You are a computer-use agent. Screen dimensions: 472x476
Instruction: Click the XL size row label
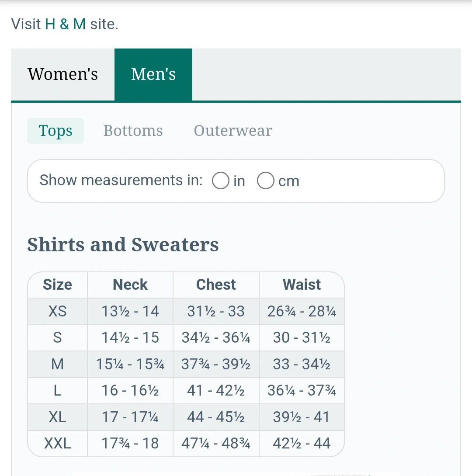[57, 417]
